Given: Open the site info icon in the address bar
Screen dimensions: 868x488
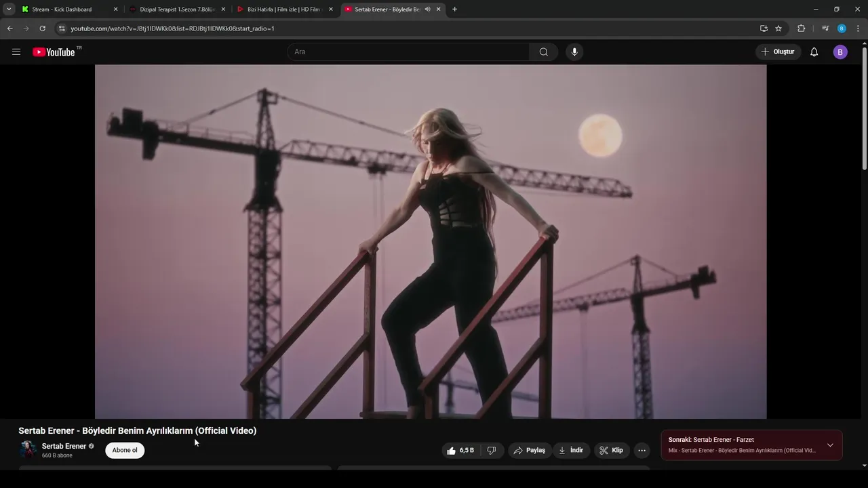Looking at the screenshot, I should tap(62, 28).
